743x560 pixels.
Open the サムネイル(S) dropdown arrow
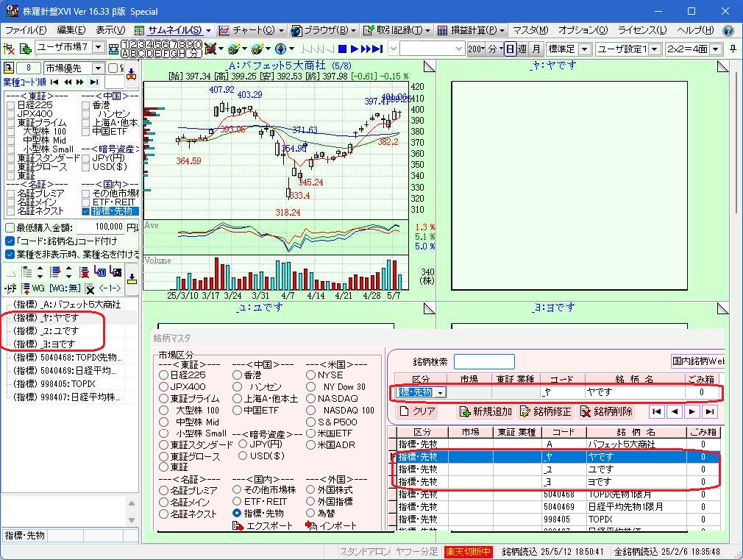208,30
